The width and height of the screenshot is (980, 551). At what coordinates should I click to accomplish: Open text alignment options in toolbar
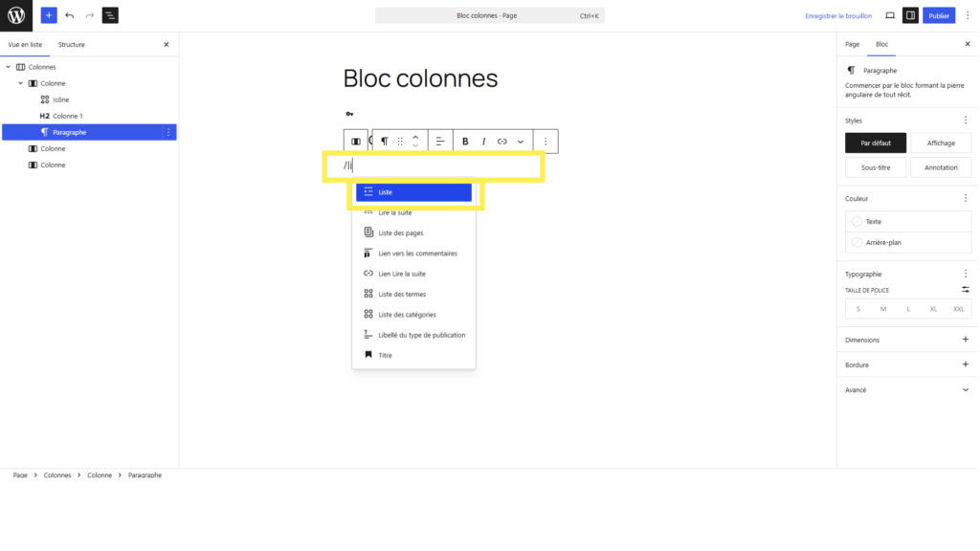[440, 142]
